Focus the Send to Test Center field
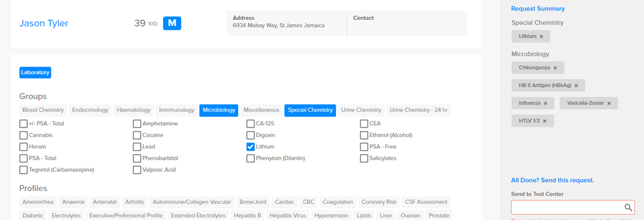 pos(566,207)
